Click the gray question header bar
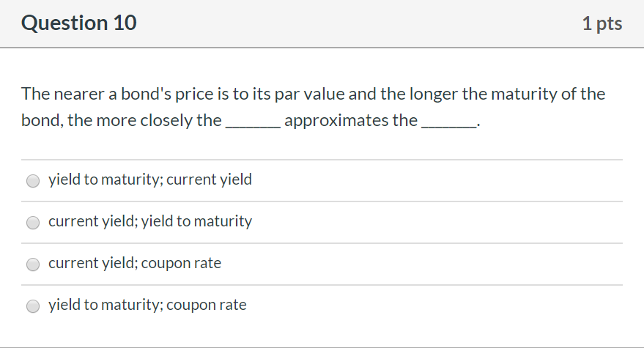Screen dimensions: 644x348 coord(322,24)
